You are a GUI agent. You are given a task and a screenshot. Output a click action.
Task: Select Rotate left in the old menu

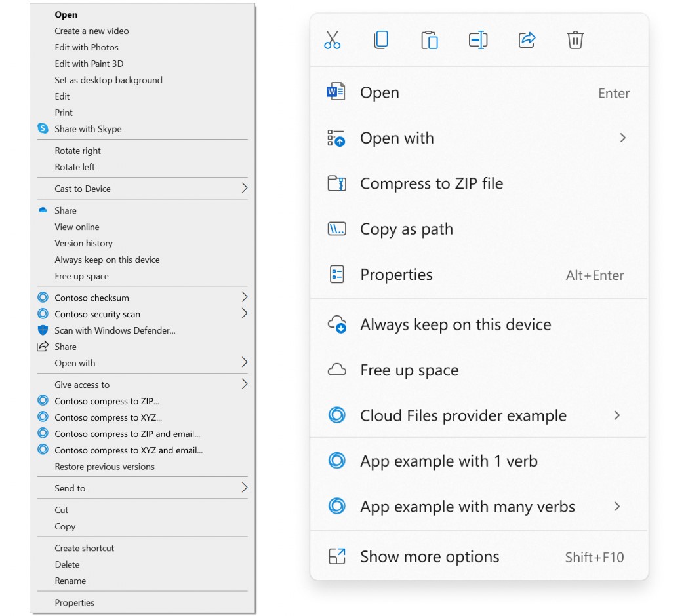tap(74, 167)
